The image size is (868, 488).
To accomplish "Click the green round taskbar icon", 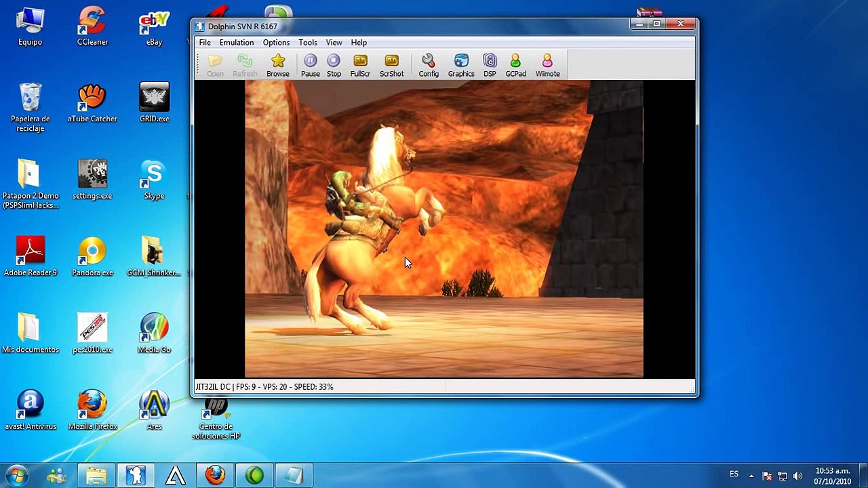I will click(x=255, y=476).
